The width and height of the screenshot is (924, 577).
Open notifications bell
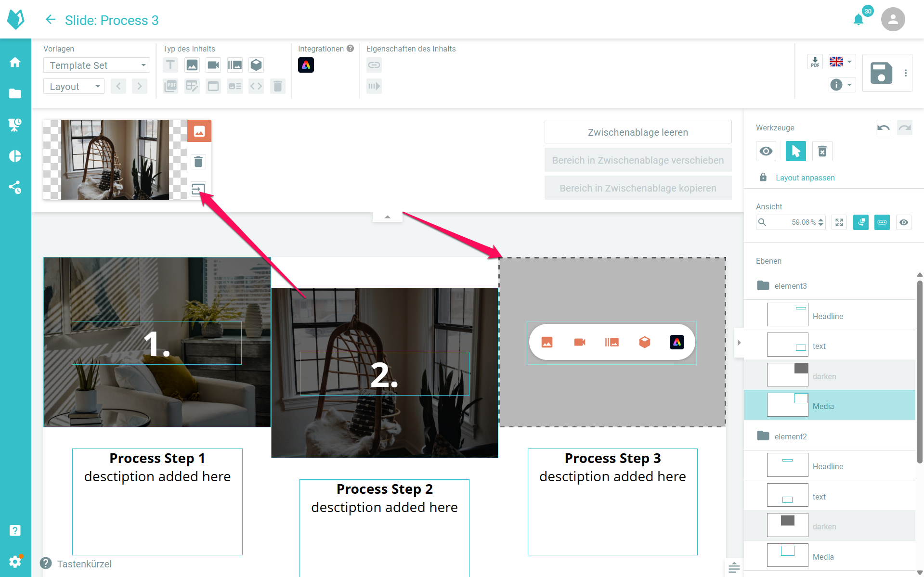pyautogui.click(x=858, y=20)
